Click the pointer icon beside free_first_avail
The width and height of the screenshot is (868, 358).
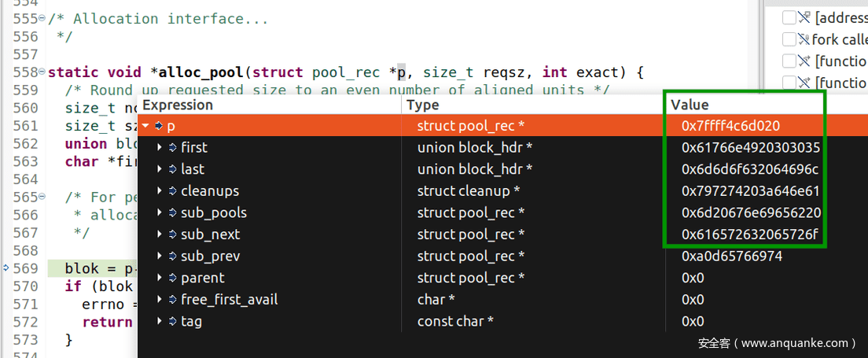(173, 300)
